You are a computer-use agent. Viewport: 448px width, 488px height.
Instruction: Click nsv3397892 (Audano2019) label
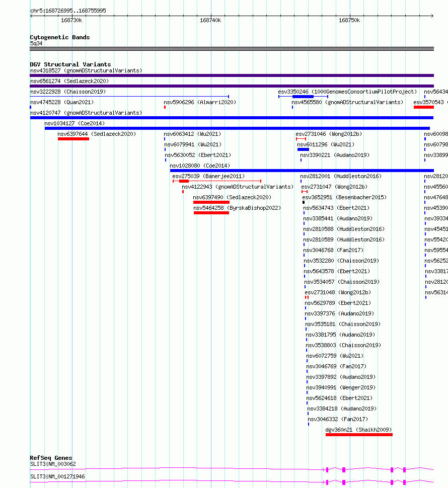pyautogui.click(x=341, y=377)
